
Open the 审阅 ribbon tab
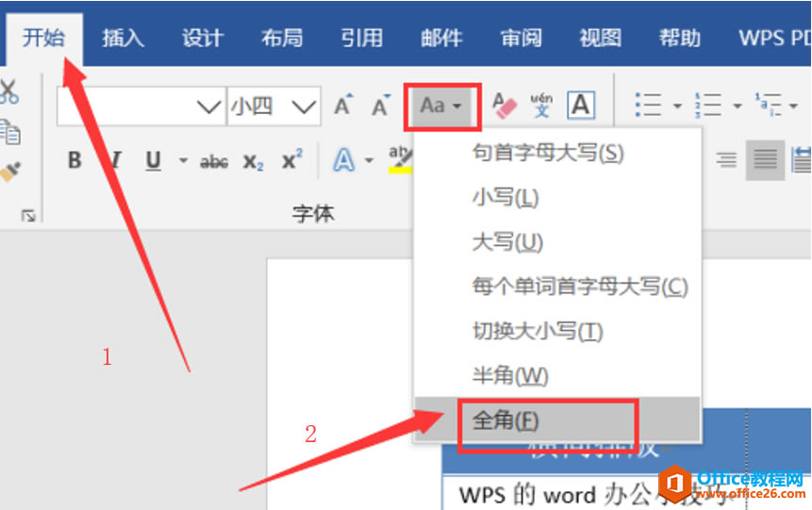coord(521,38)
